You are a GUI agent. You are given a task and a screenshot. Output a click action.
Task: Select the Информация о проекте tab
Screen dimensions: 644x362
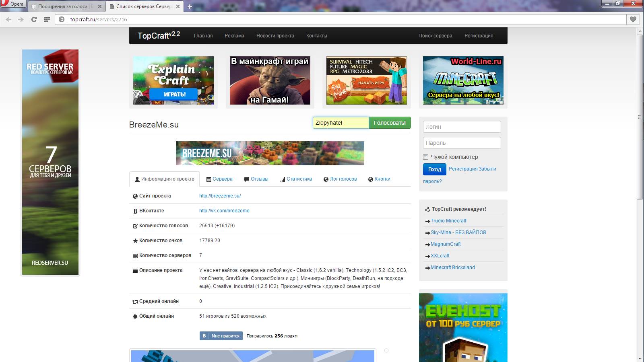click(x=164, y=179)
